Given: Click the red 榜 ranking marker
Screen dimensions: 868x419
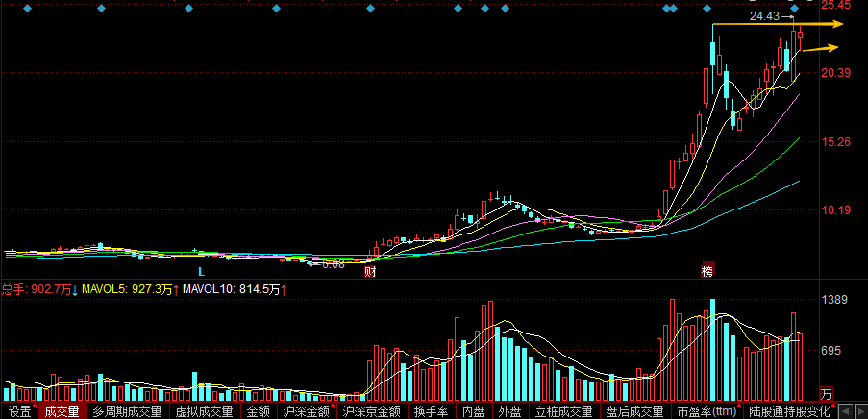Looking at the screenshot, I should 707,271.
